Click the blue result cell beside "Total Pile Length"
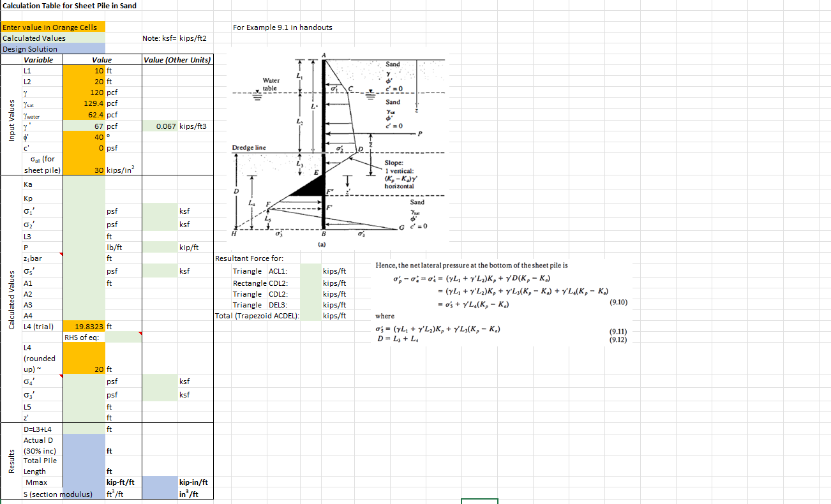 tap(84, 466)
